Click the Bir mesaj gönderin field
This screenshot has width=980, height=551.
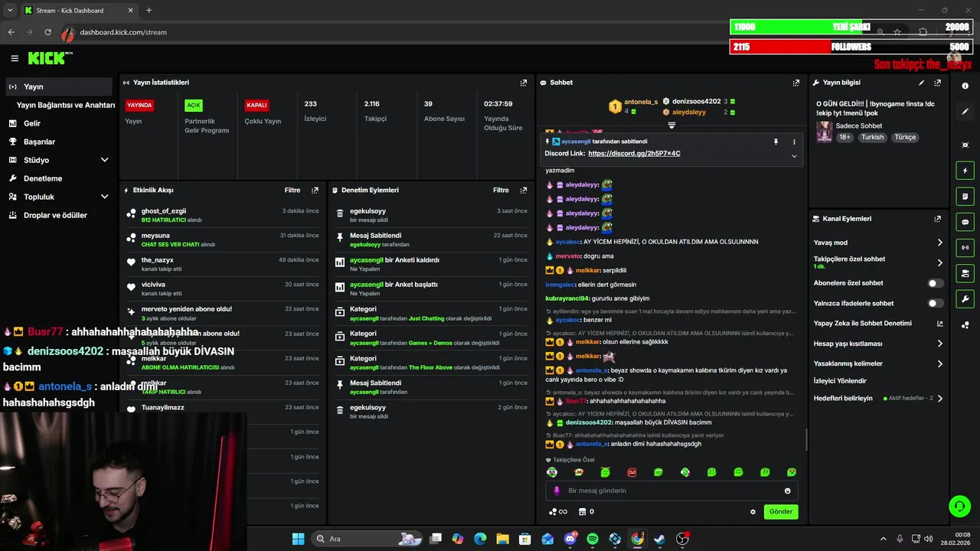[671, 491]
